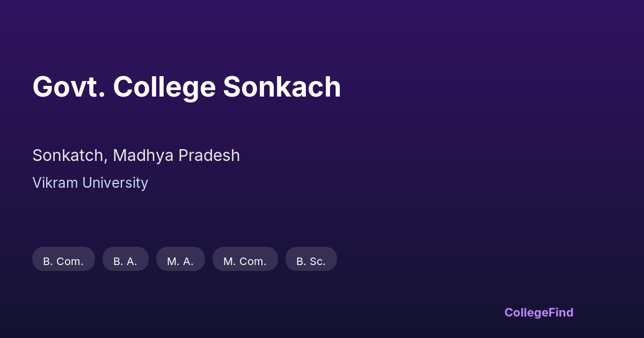Click the word "Govt." in the title
Image resolution: width=644 pixels, height=338 pixels.
69,87
